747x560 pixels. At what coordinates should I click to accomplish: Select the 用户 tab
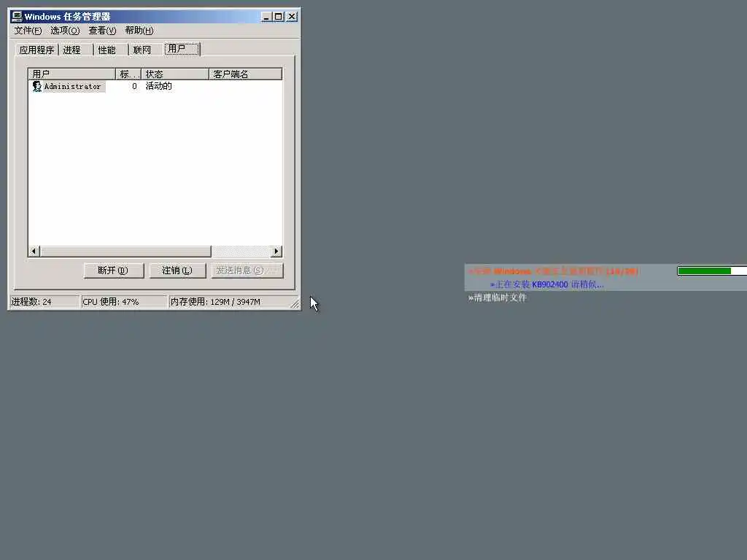pyautogui.click(x=182, y=49)
